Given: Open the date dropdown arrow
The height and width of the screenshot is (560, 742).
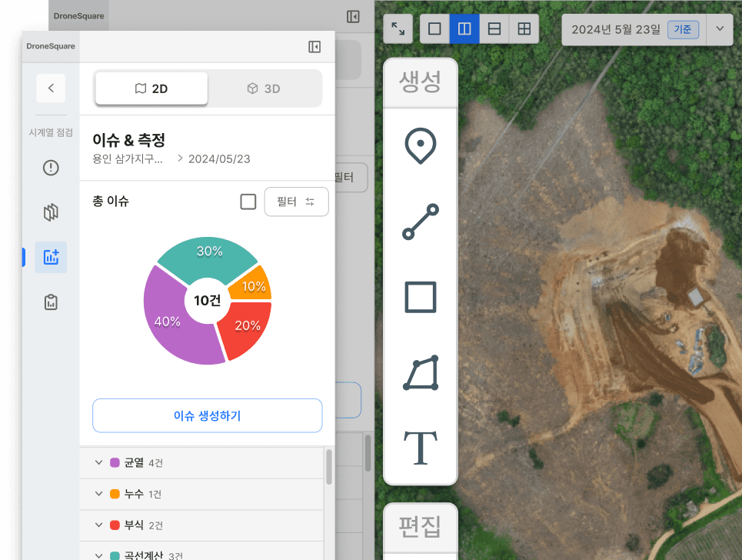Looking at the screenshot, I should [720, 29].
